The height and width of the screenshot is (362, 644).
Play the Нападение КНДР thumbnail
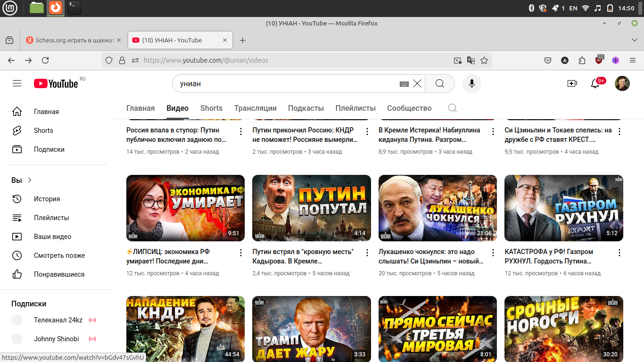(185, 329)
